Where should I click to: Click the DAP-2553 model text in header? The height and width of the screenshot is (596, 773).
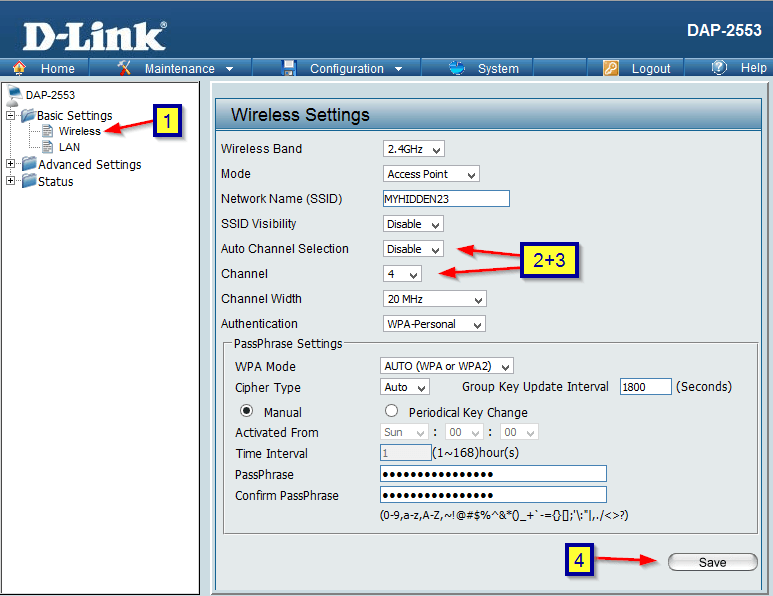(x=724, y=31)
